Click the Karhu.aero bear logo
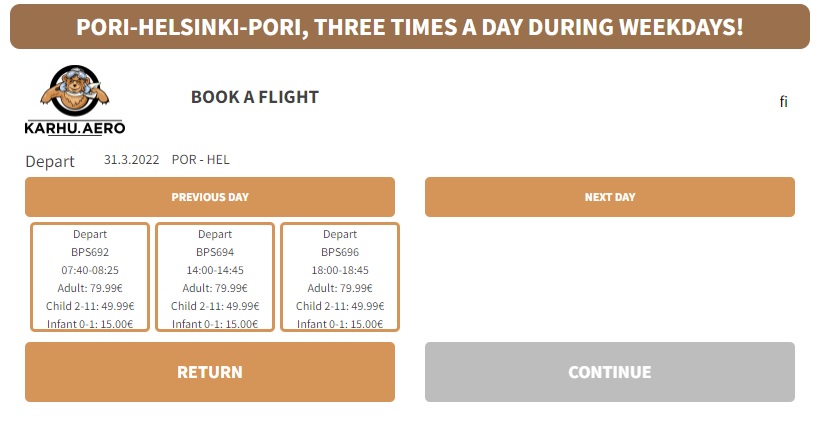 pyautogui.click(x=75, y=100)
